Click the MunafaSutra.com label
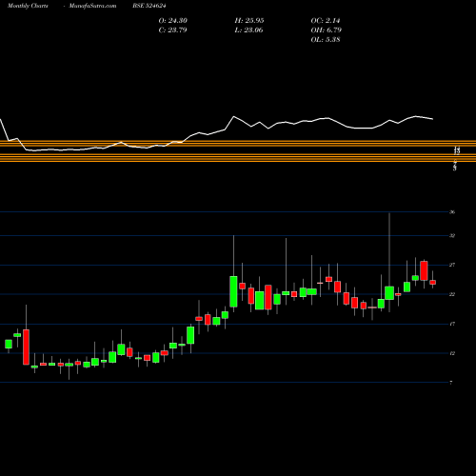The width and height of the screenshot is (476, 476). pos(92,6)
